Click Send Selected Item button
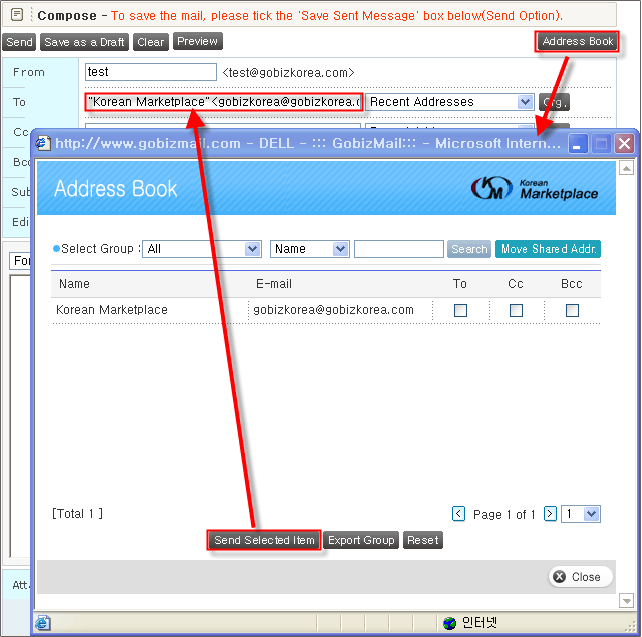 coord(264,540)
